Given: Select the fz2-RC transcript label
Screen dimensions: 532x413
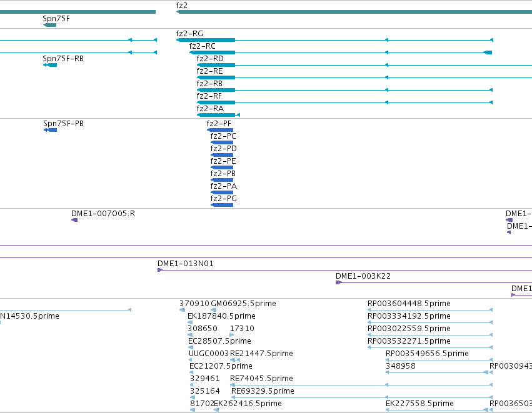Looking at the screenshot, I should coord(202,46).
